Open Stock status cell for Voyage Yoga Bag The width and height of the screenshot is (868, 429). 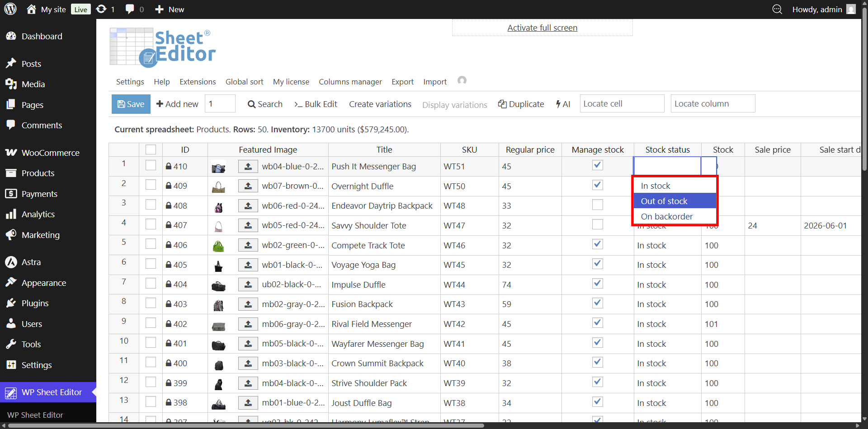pyautogui.click(x=667, y=265)
